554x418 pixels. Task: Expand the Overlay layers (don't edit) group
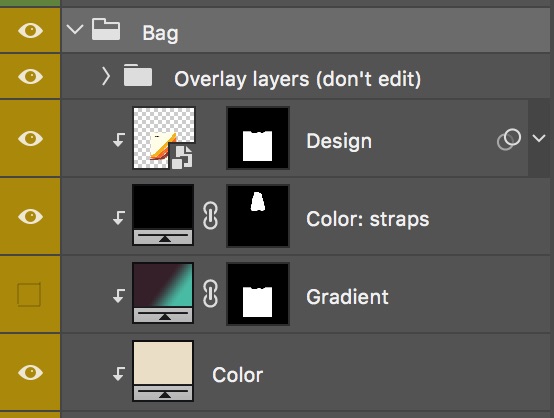coord(106,76)
